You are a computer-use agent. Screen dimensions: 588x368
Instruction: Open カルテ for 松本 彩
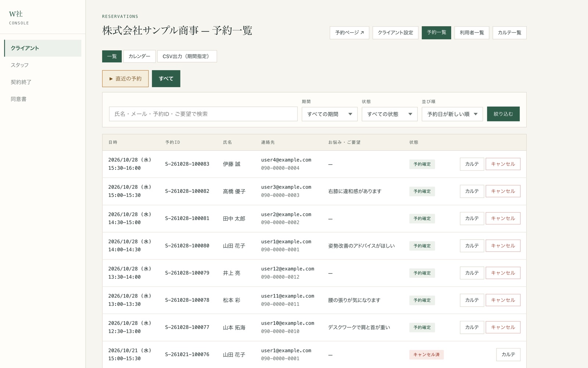(472, 300)
